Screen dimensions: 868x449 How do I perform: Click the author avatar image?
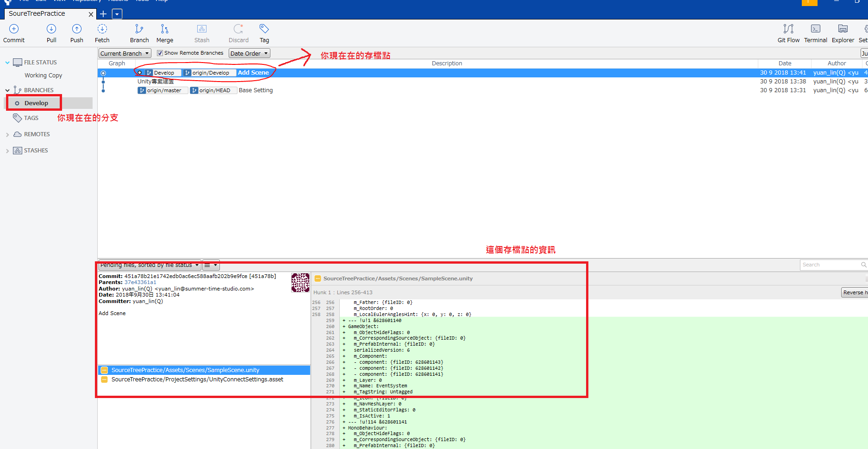click(x=300, y=282)
